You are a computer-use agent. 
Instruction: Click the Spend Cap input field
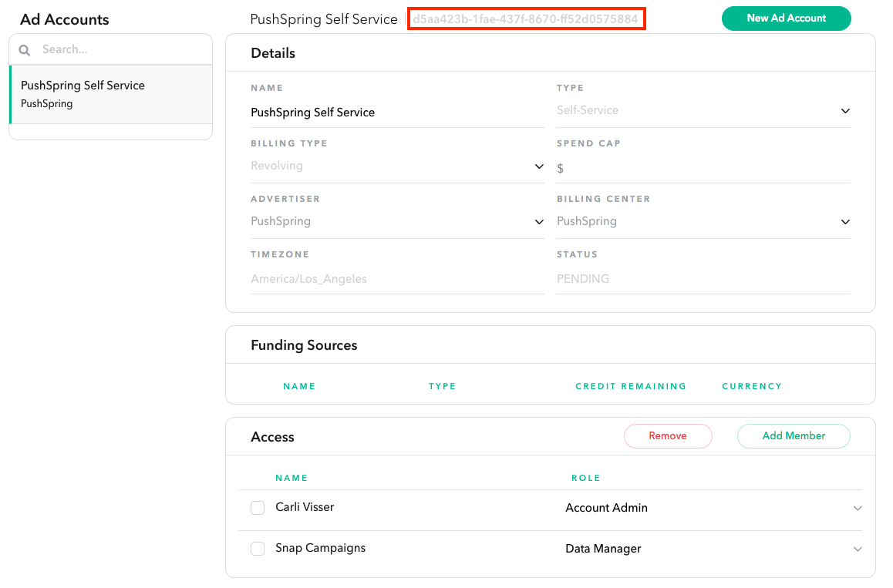(x=703, y=168)
